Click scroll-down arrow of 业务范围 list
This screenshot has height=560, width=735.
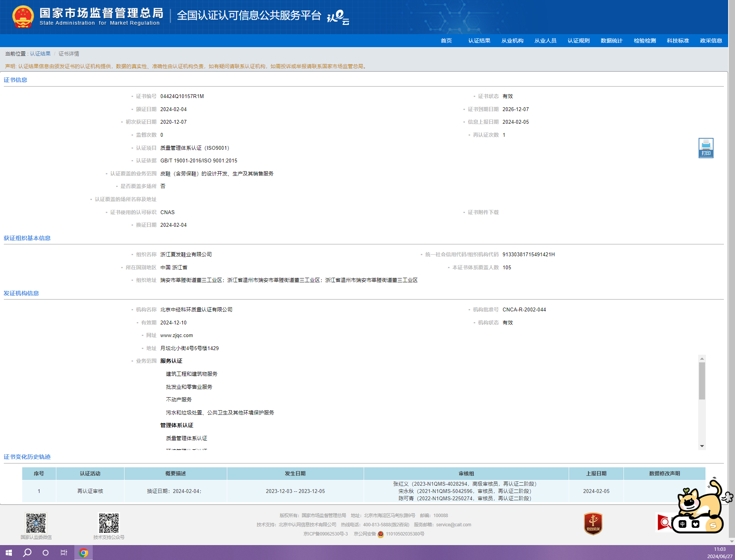point(702,446)
